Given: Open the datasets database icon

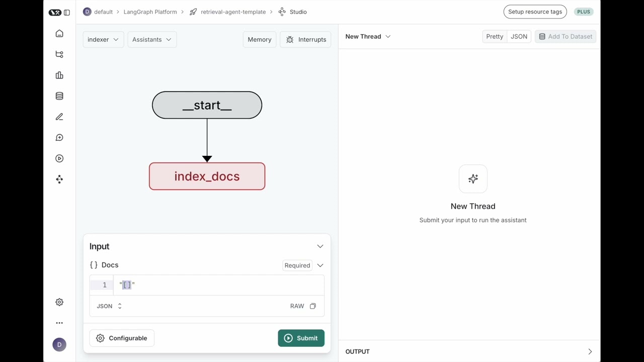Looking at the screenshot, I should (x=59, y=96).
